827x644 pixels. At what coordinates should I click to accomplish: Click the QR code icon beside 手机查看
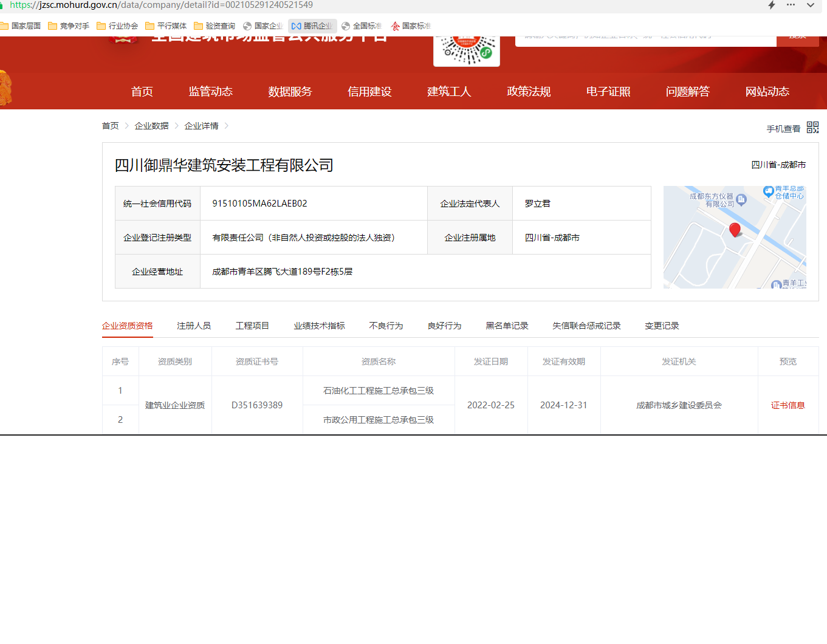[x=812, y=128]
